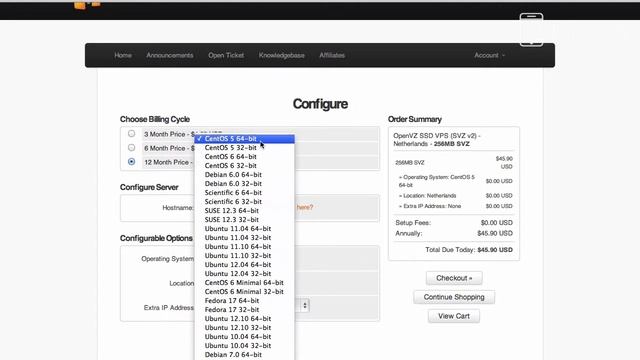Open the Affiliates nav item
Screen dimensions: 640x360
[332, 55]
